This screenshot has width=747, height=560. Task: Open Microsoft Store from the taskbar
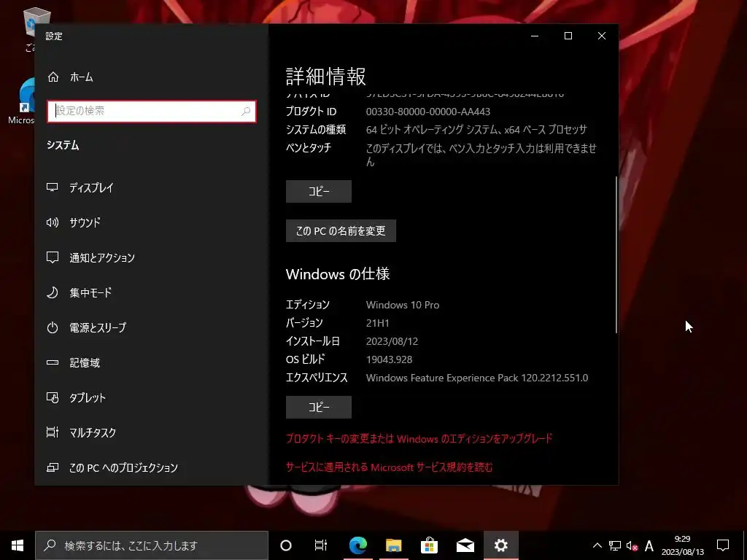pos(429,545)
